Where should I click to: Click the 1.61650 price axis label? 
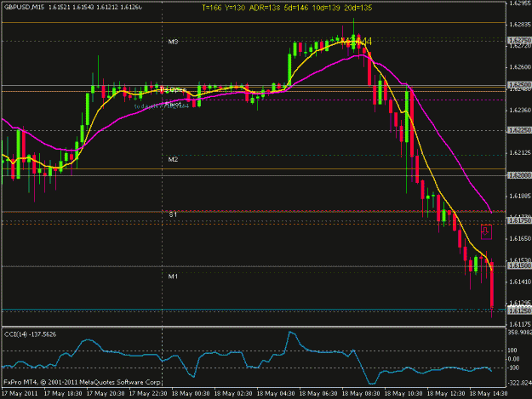[519, 239]
